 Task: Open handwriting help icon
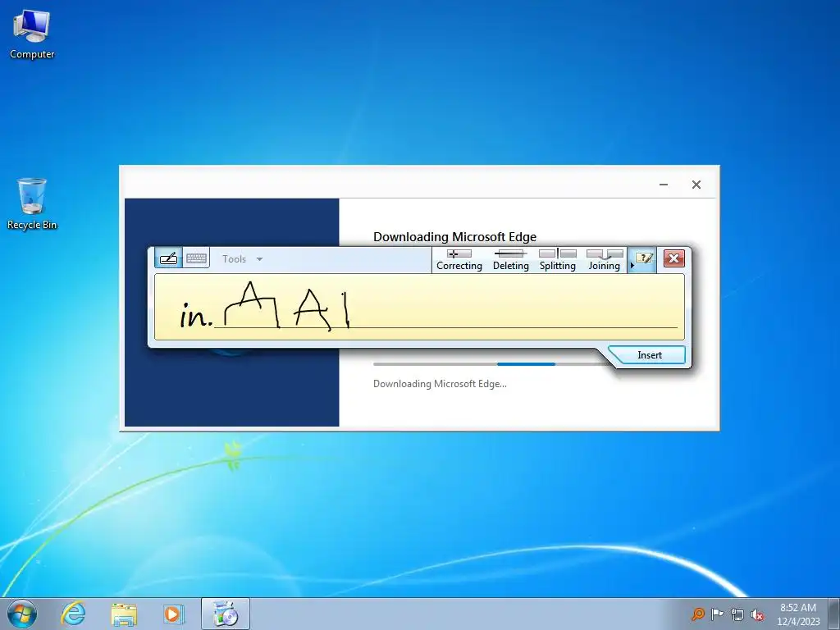[x=644, y=258]
